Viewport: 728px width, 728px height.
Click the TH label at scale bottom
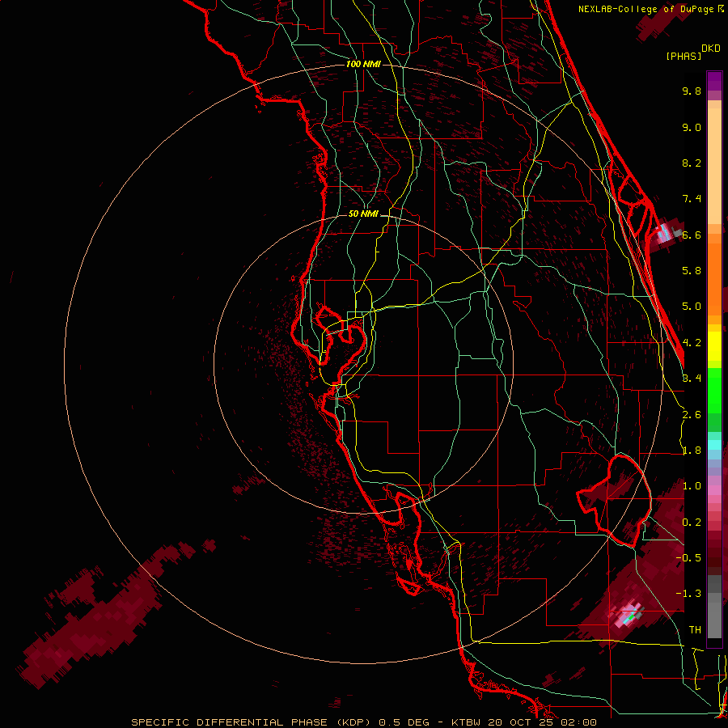(x=695, y=630)
